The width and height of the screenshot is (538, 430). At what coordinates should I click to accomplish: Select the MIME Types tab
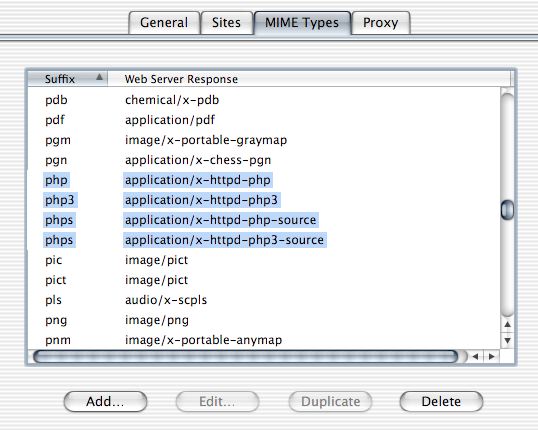click(302, 23)
